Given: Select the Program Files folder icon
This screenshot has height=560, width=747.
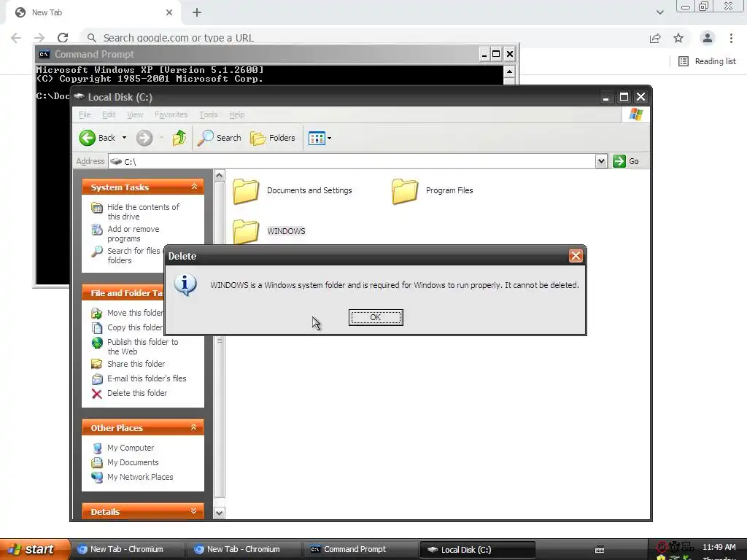Looking at the screenshot, I should point(404,190).
